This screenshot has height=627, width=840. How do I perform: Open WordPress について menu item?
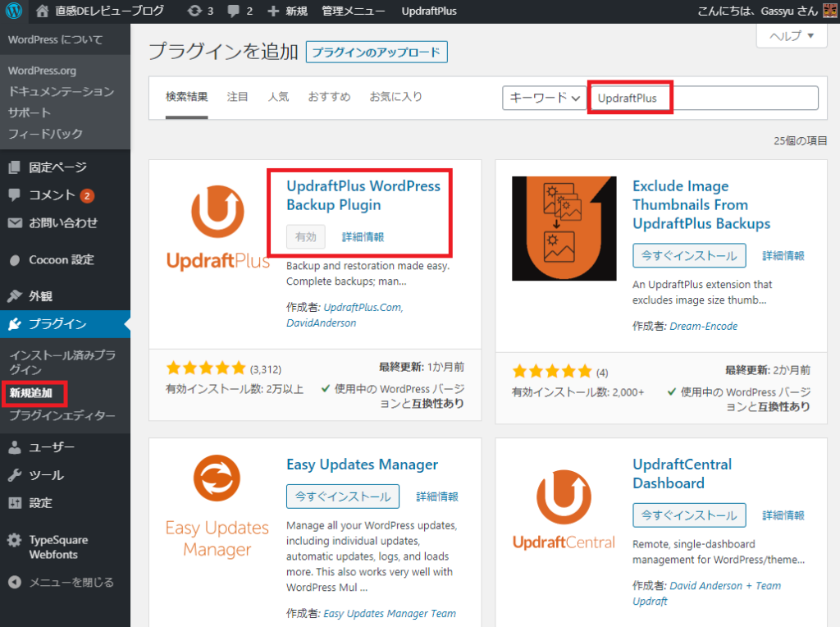(55, 39)
